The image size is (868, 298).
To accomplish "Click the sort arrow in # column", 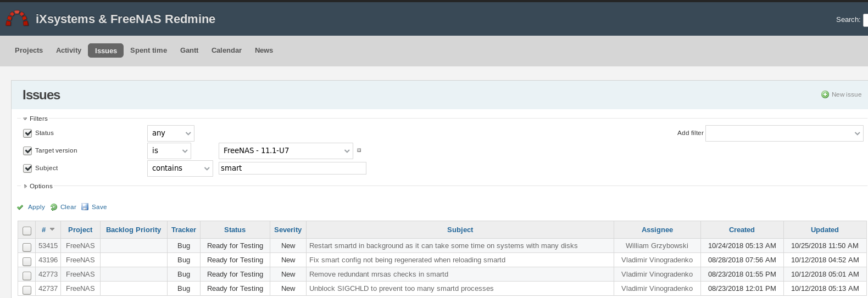I will tap(52, 229).
